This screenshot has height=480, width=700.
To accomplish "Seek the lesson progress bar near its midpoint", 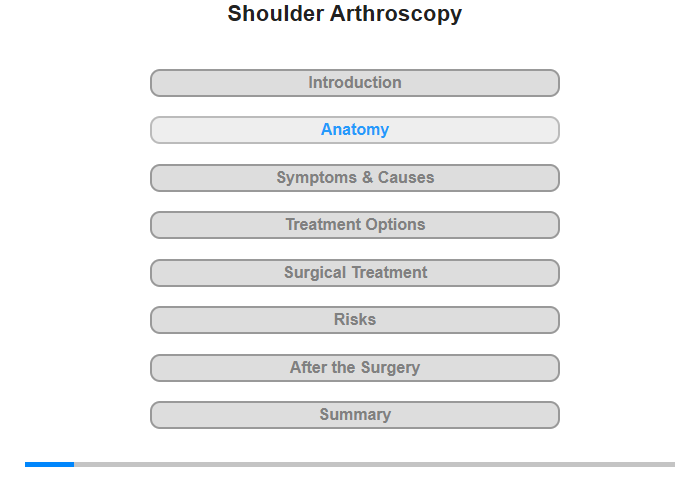I will (350, 464).
